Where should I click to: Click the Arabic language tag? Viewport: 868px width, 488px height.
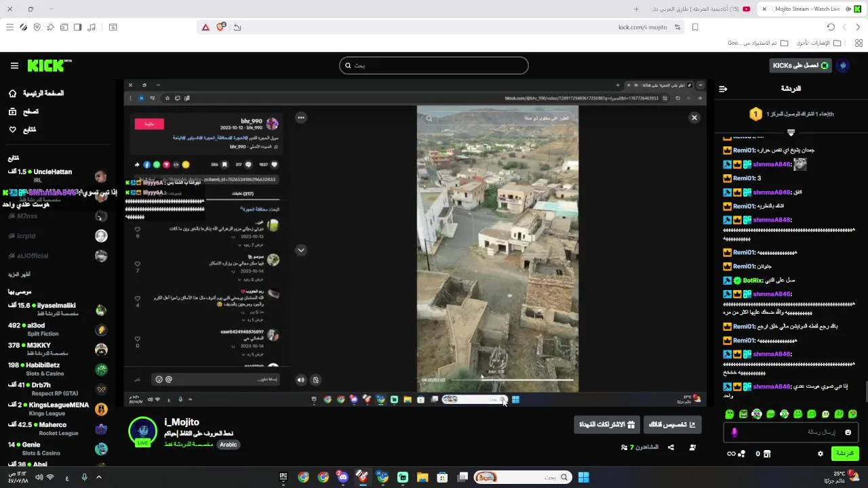tap(229, 445)
